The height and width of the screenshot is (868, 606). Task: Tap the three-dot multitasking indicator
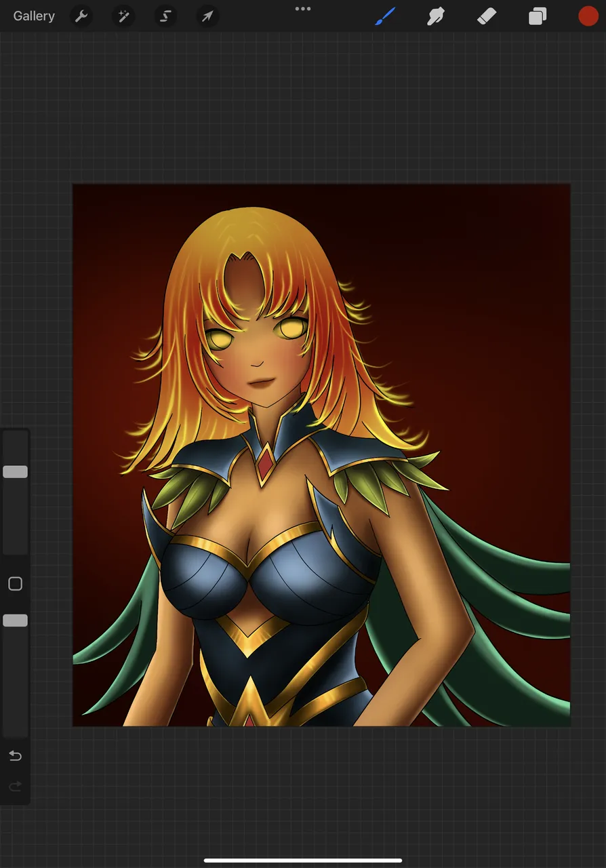coord(303,9)
